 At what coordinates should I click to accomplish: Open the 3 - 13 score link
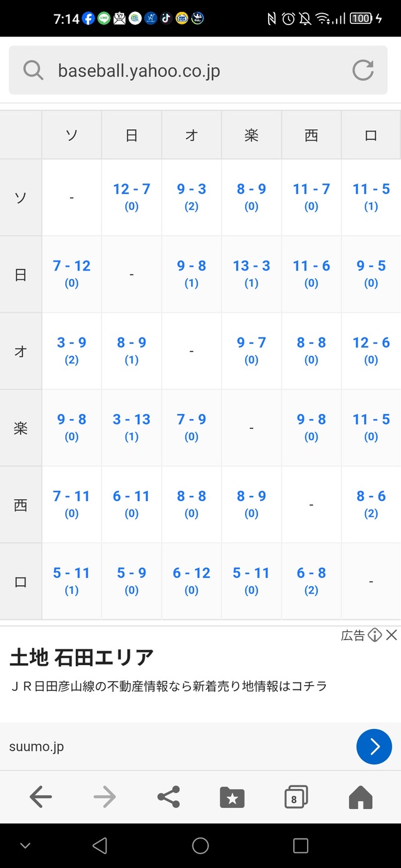coord(132,420)
